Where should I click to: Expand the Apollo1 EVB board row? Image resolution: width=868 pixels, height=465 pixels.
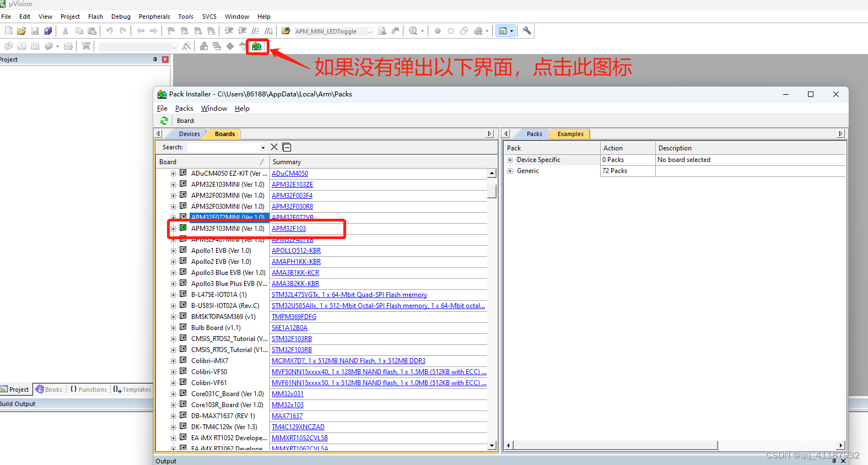pyautogui.click(x=173, y=251)
